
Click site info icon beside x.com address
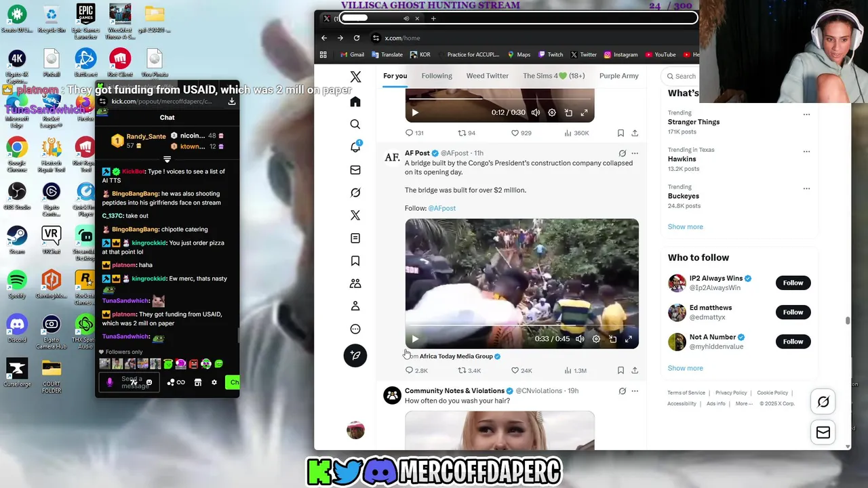pyautogui.click(x=376, y=38)
